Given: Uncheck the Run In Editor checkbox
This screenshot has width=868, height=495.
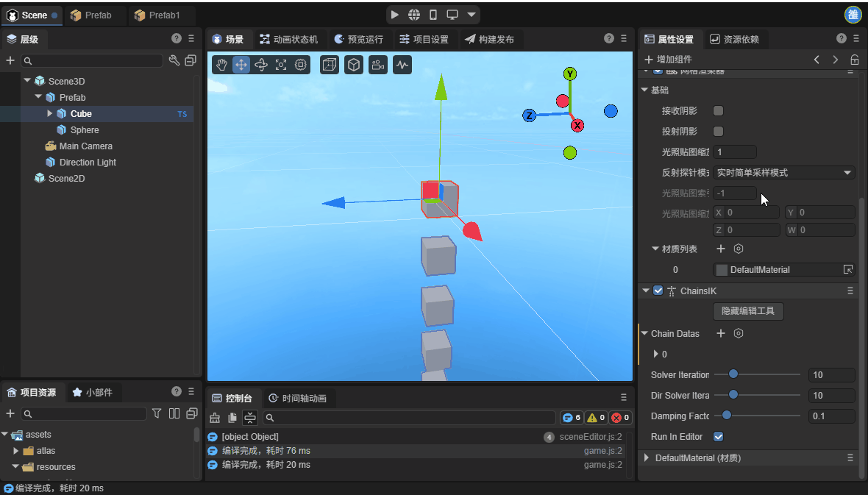Looking at the screenshot, I should 719,437.
